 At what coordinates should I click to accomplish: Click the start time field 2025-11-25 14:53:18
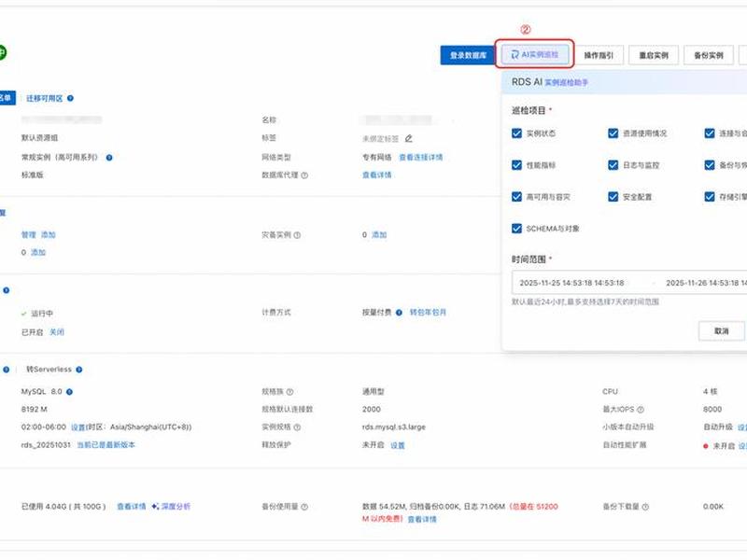click(x=571, y=283)
